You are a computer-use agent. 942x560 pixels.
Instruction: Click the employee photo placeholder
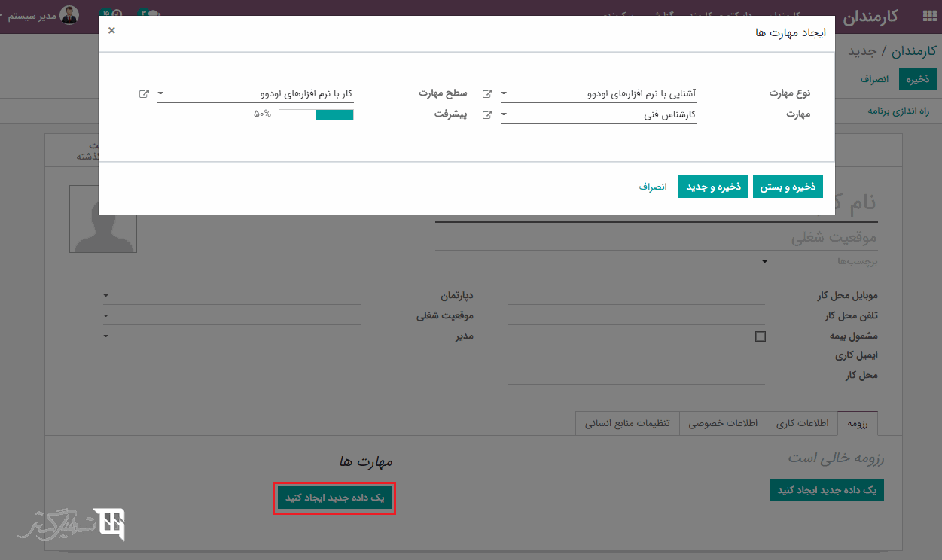103,219
